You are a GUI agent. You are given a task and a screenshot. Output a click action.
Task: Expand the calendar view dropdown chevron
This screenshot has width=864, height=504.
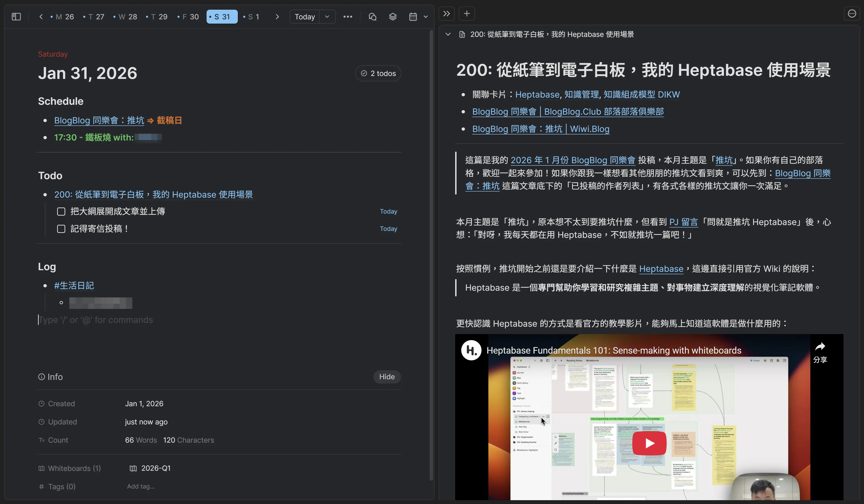click(x=425, y=16)
